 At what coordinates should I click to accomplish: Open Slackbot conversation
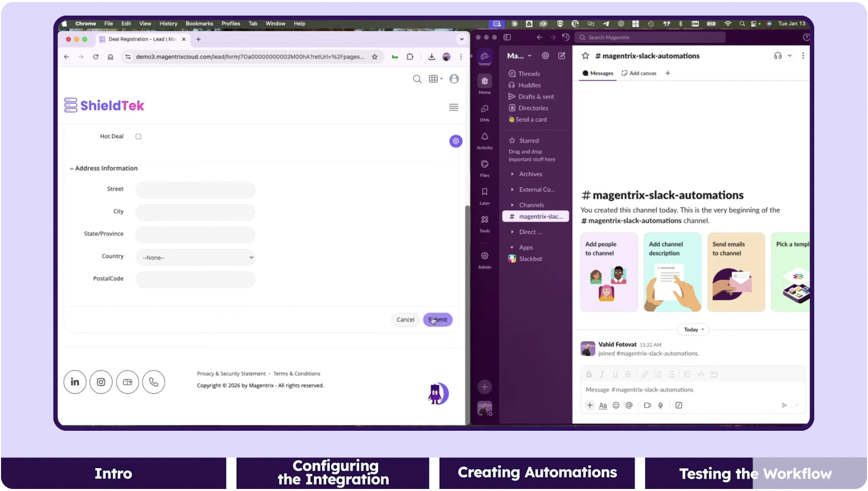pyautogui.click(x=530, y=259)
